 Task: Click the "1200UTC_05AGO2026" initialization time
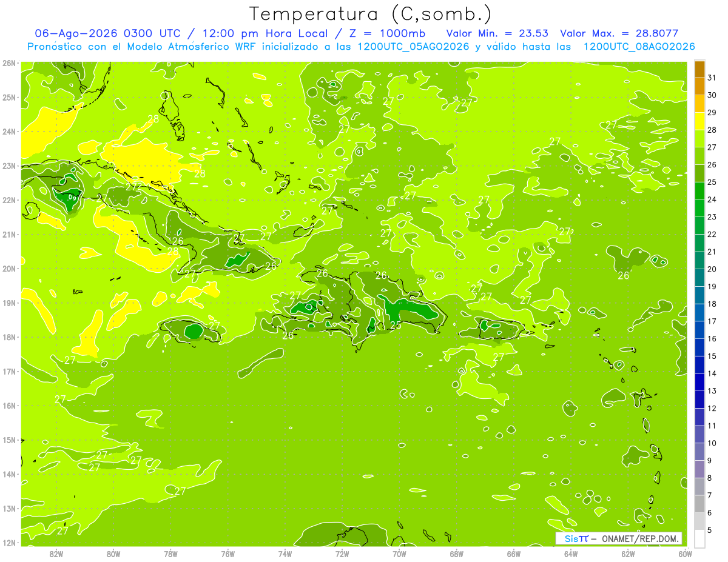pos(413,47)
